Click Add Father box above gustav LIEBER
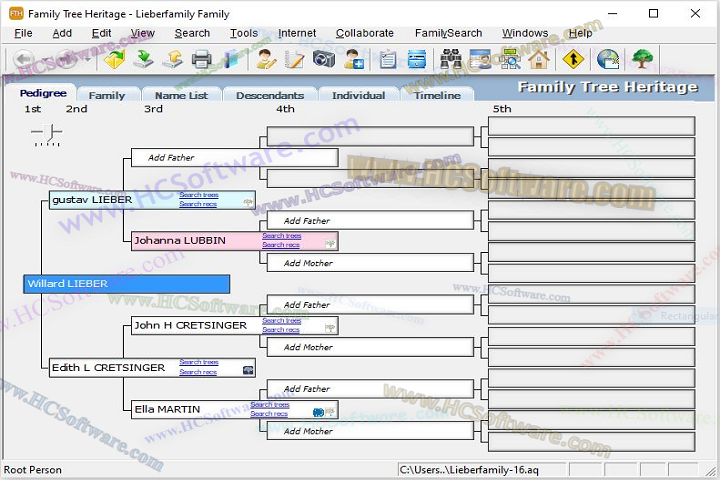This screenshot has width=720, height=480. point(235,158)
